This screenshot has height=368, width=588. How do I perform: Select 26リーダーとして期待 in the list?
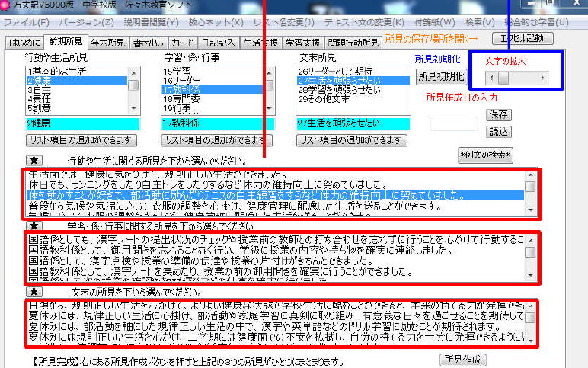(x=353, y=72)
